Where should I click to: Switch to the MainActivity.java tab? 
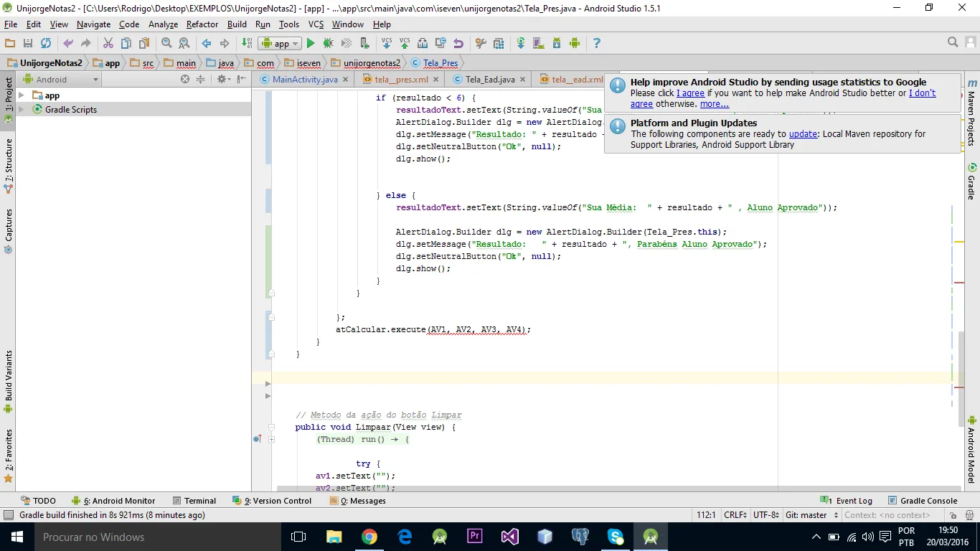(x=303, y=80)
